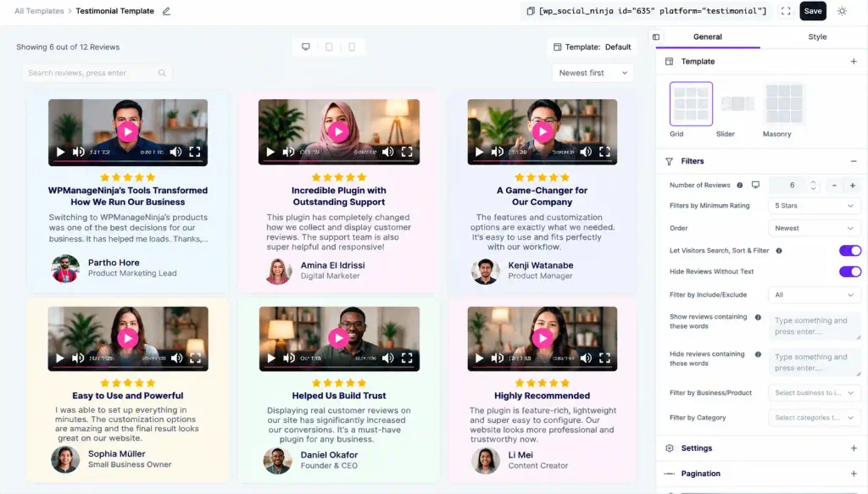Edit template name with pencil icon
Viewport: 868px width, 494px height.
(x=166, y=11)
